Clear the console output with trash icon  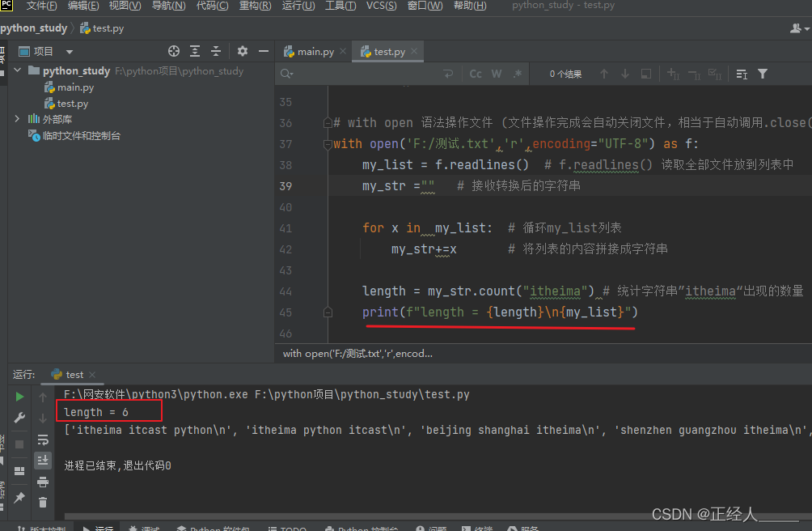(x=43, y=502)
